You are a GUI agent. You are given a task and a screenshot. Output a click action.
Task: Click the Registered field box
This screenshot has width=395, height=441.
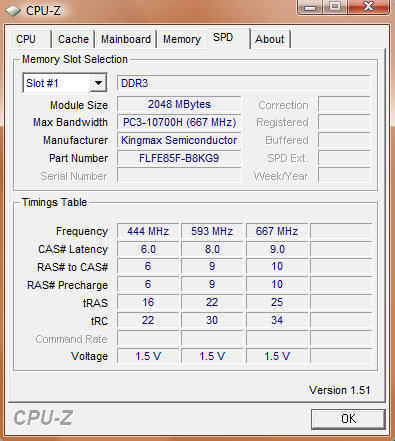[344, 122]
